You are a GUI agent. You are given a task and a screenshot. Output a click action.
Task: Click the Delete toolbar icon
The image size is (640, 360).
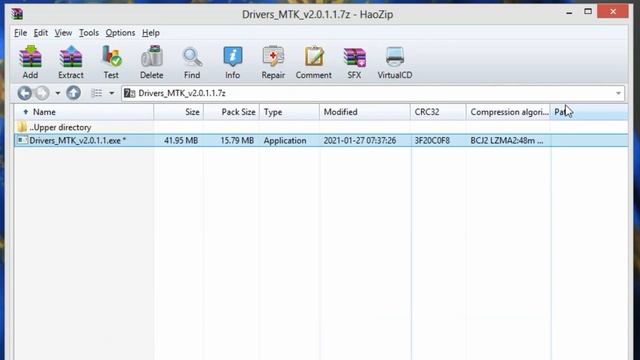point(151,62)
